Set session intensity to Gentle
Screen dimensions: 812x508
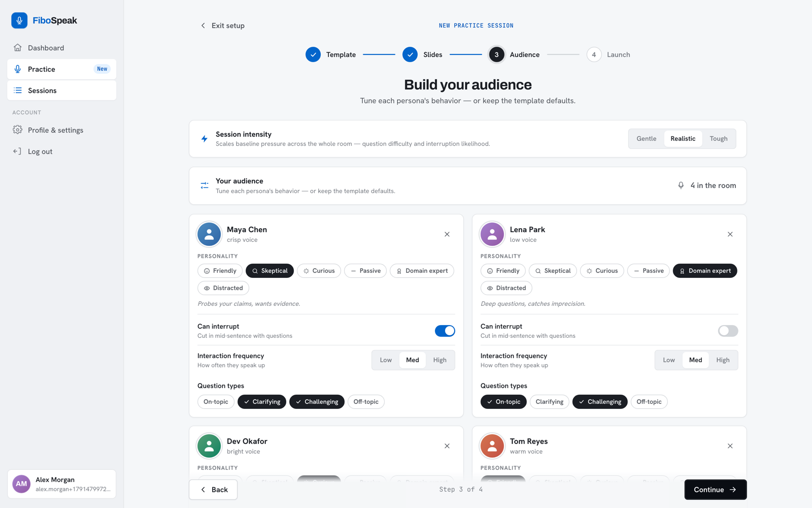point(647,139)
